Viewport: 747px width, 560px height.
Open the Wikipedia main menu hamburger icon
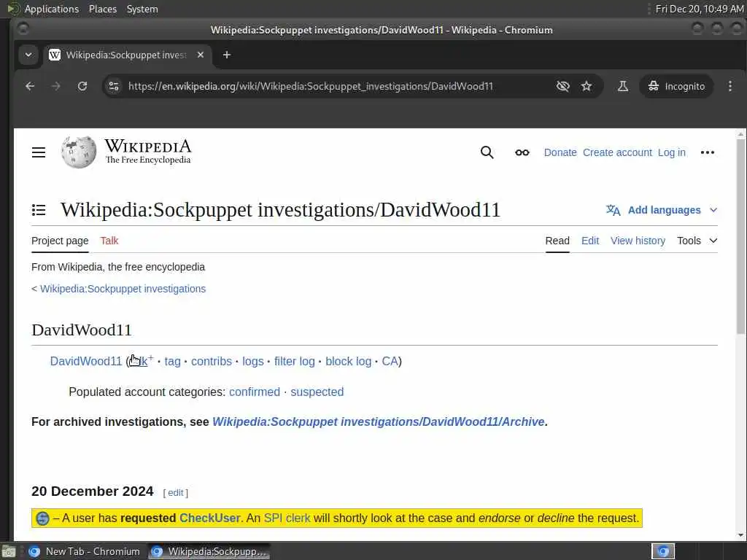[39, 152]
